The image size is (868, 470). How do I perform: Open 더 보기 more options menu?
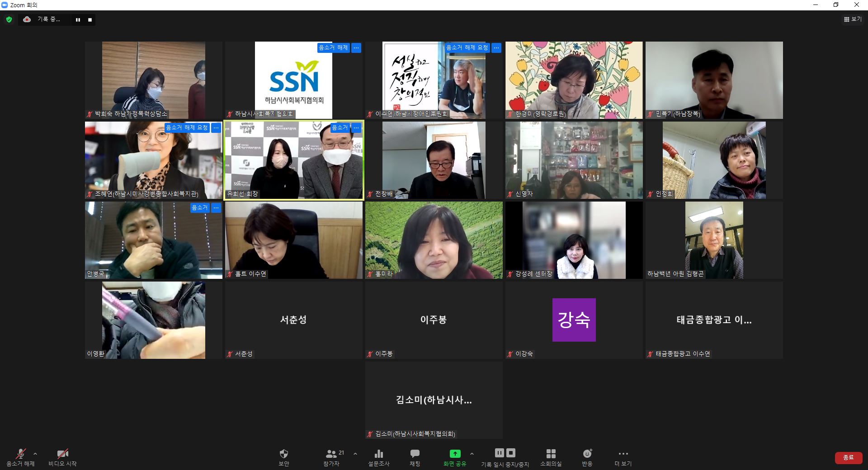coord(623,456)
